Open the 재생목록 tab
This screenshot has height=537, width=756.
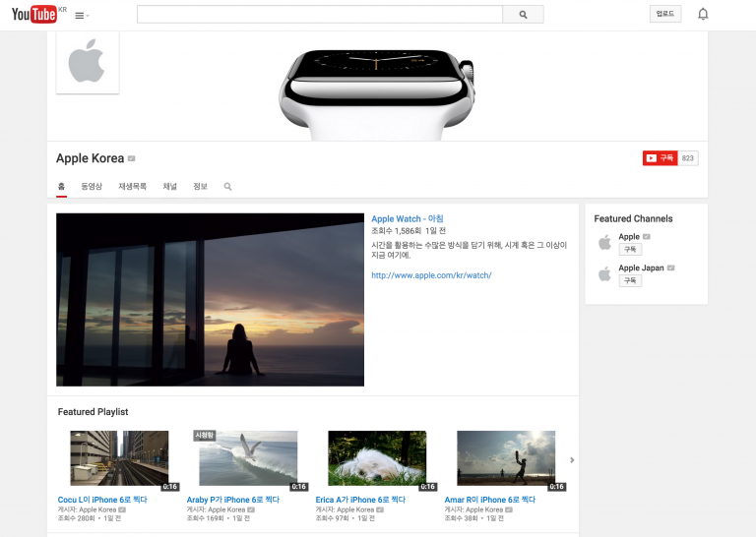tap(133, 187)
